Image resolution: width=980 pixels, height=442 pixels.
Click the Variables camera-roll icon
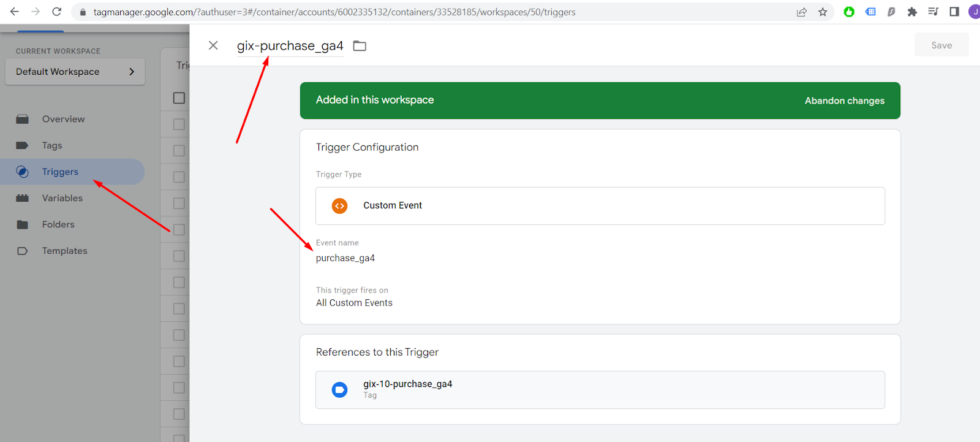(23, 198)
